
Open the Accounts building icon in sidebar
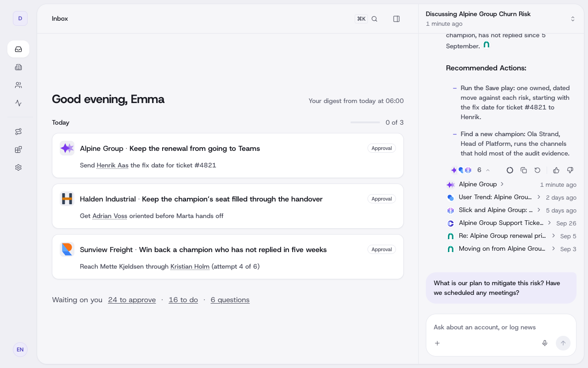tap(18, 67)
